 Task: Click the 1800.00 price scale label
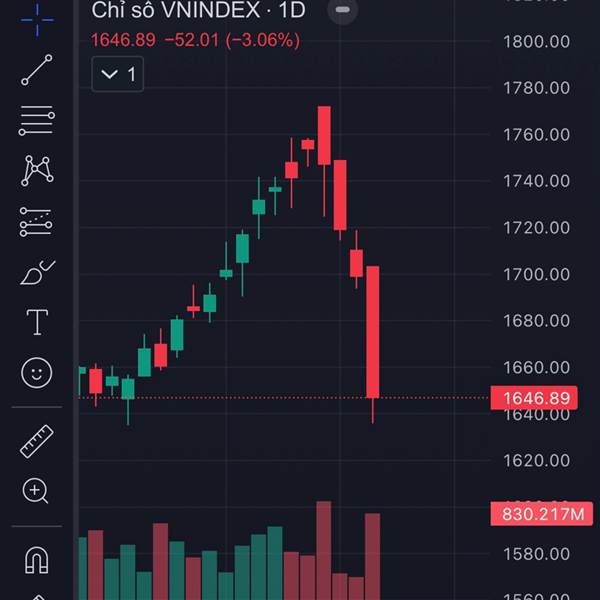pyautogui.click(x=536, y=41)
